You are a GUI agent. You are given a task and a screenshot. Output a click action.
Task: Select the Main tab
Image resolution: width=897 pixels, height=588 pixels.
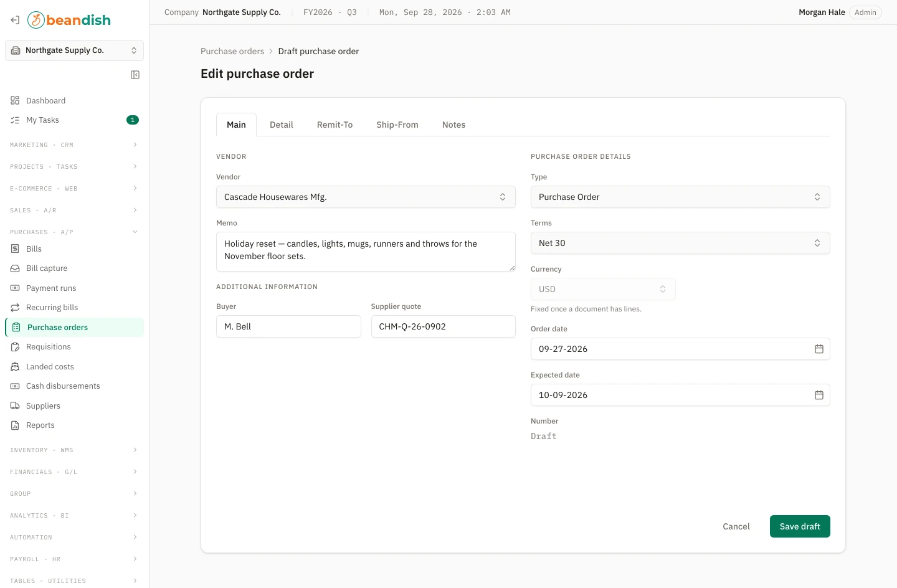[x=236, y=125]
